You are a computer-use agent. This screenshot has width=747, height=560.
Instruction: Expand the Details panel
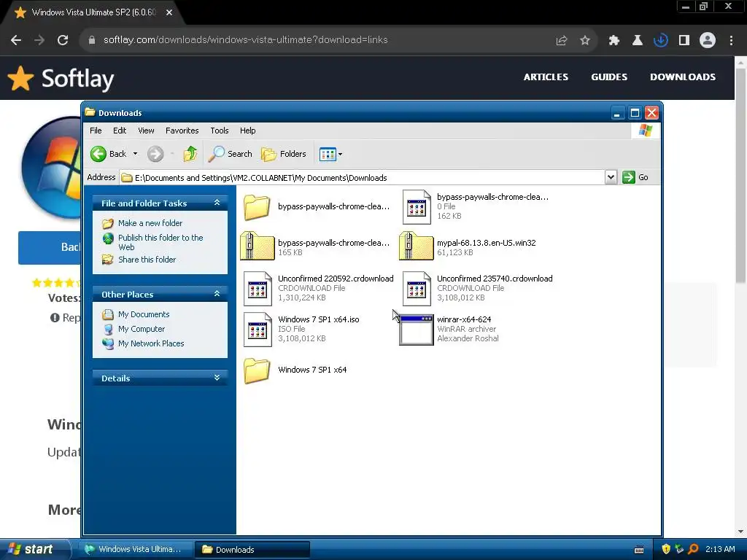point(217,378)
